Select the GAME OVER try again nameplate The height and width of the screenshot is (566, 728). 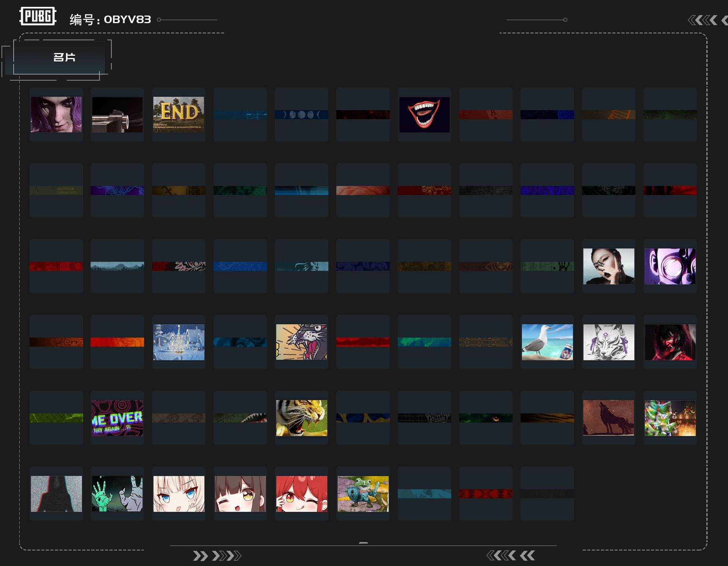[118, 418]
